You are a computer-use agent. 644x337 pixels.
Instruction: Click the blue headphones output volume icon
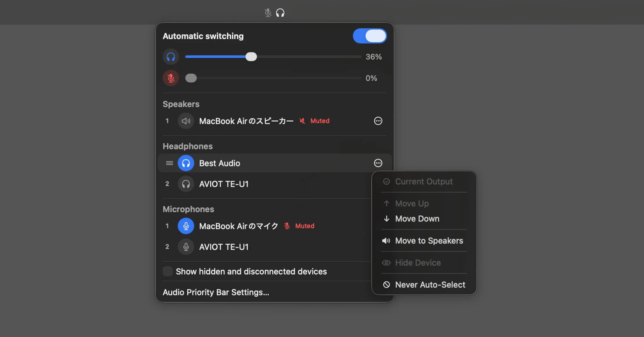[x=171, y=57]
